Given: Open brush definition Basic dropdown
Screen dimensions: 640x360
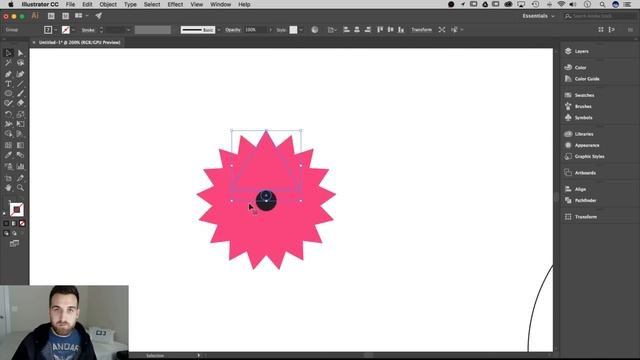Looking at the screenshot, I should (219, 30).
